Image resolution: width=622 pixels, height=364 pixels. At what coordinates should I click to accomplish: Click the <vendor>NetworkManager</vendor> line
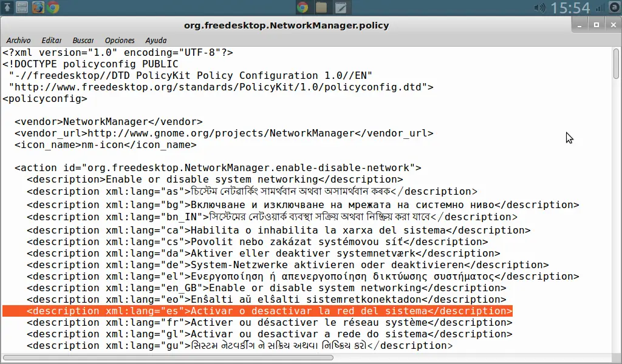pos(109,121)
